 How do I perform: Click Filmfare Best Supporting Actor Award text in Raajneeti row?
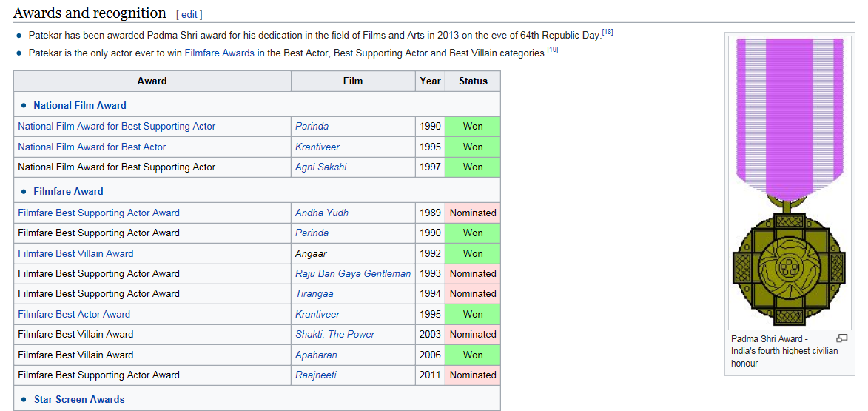[98, 375]
